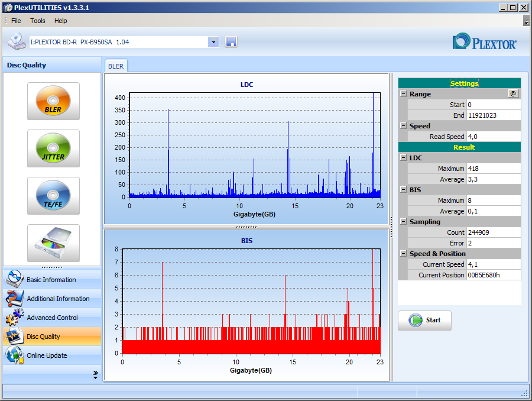Collapse the Speed settings group
This screenshot has height=401, width=532.
(x=403, y=125)
